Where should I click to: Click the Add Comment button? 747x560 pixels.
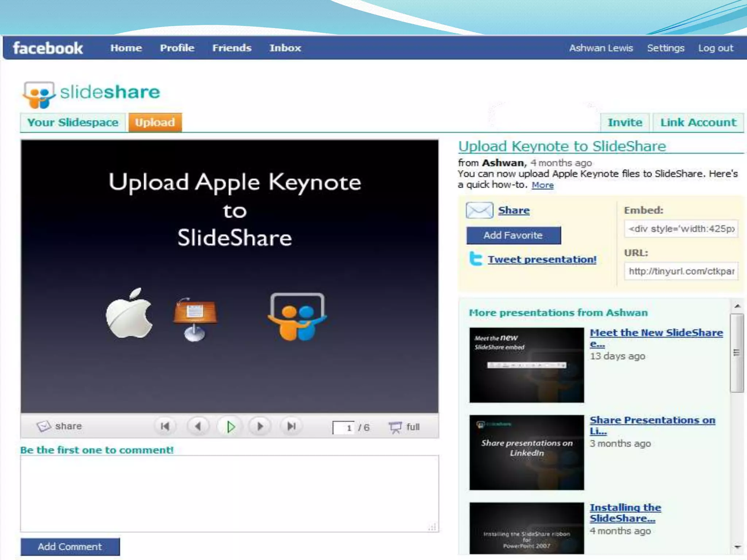click(x=70, y=547)
